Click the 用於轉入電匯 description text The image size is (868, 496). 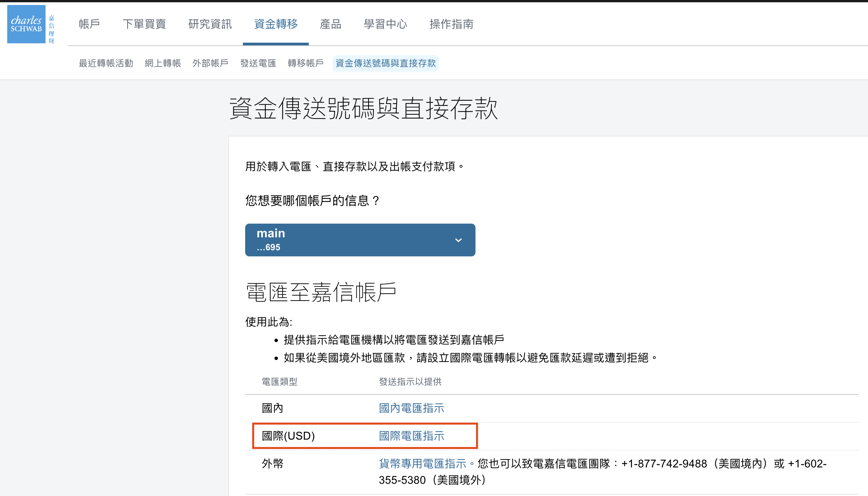tap(355, 166)
